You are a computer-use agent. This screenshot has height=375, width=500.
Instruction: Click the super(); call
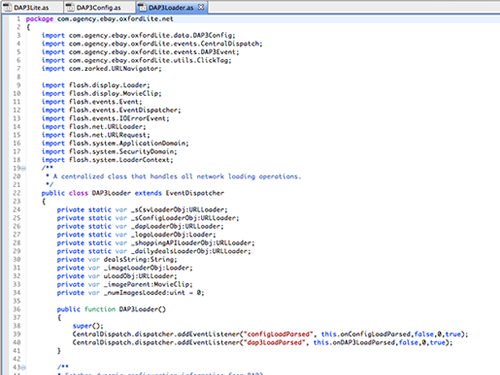88,326
